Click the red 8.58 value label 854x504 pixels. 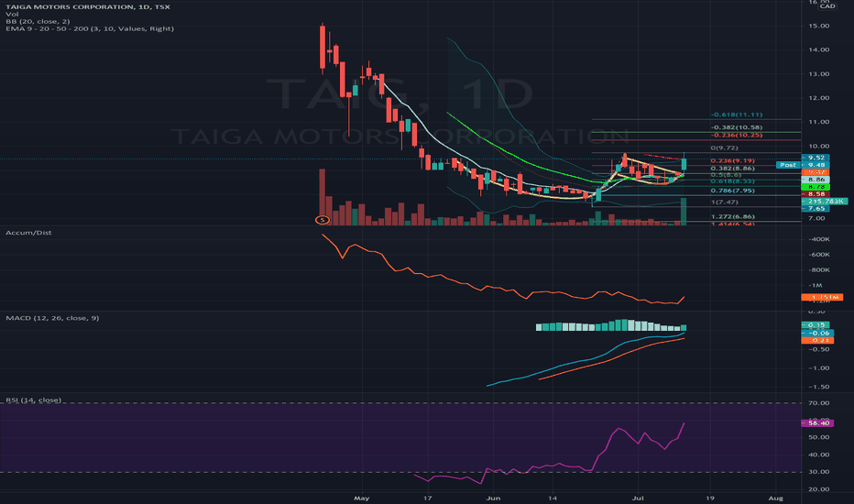click(816, 194)
